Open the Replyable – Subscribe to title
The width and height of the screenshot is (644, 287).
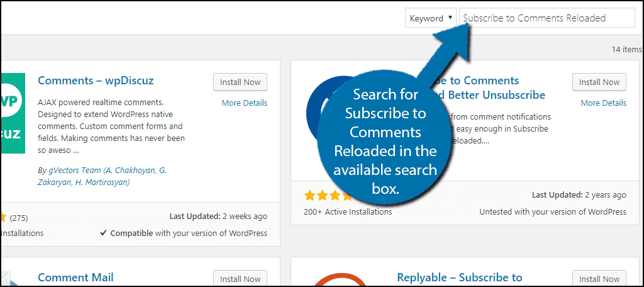460,277
